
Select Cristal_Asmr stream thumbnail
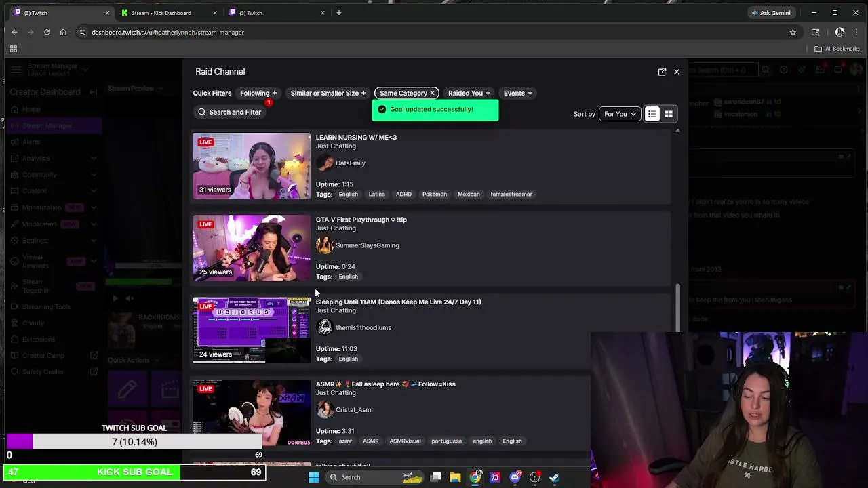tap(252, 412)
